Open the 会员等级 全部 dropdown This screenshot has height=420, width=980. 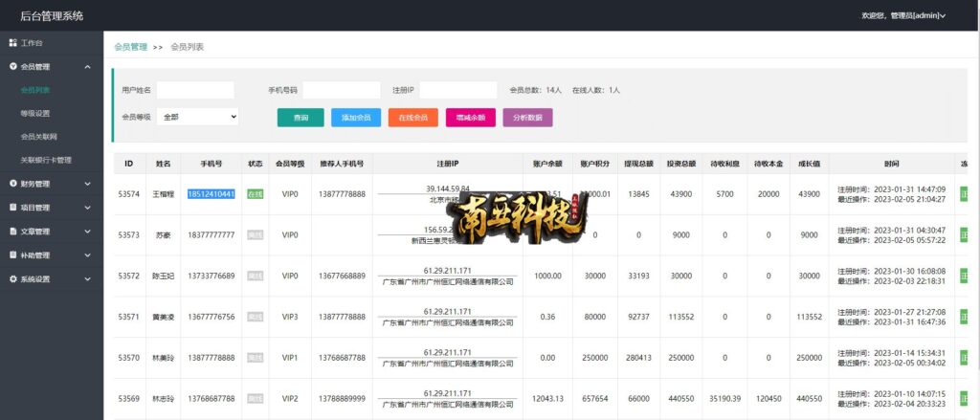point(197,117)
